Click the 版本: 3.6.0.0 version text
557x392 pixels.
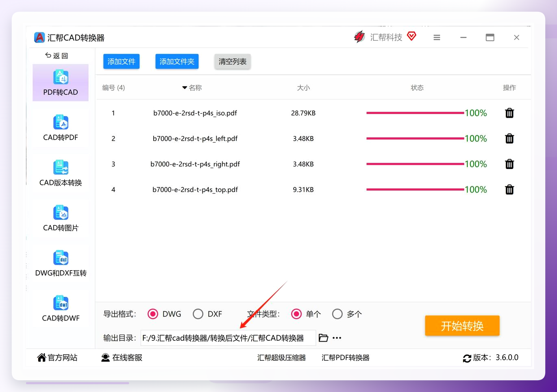coord(496,357)
